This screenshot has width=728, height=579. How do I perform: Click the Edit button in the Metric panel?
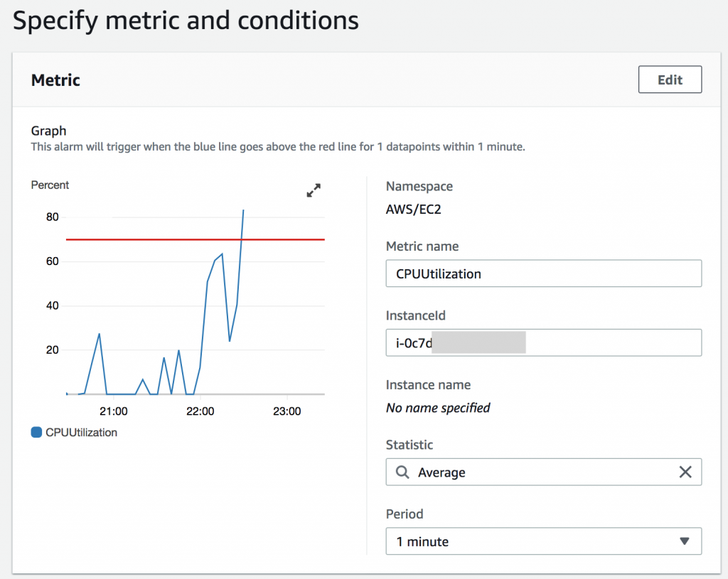pos(669,79)
